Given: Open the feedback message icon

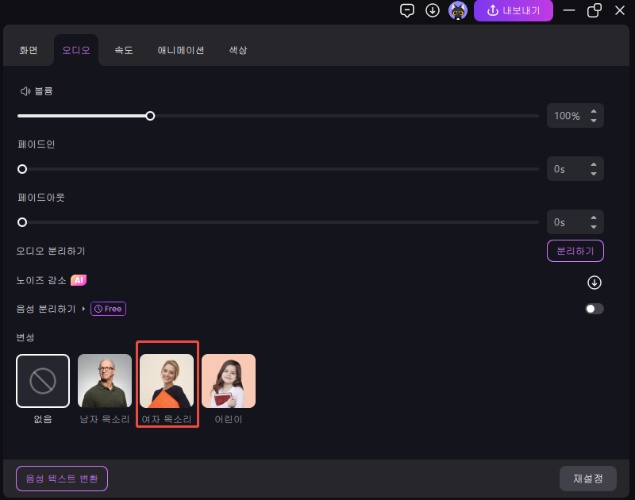Looking at the screenshot, I should [407, 11].
